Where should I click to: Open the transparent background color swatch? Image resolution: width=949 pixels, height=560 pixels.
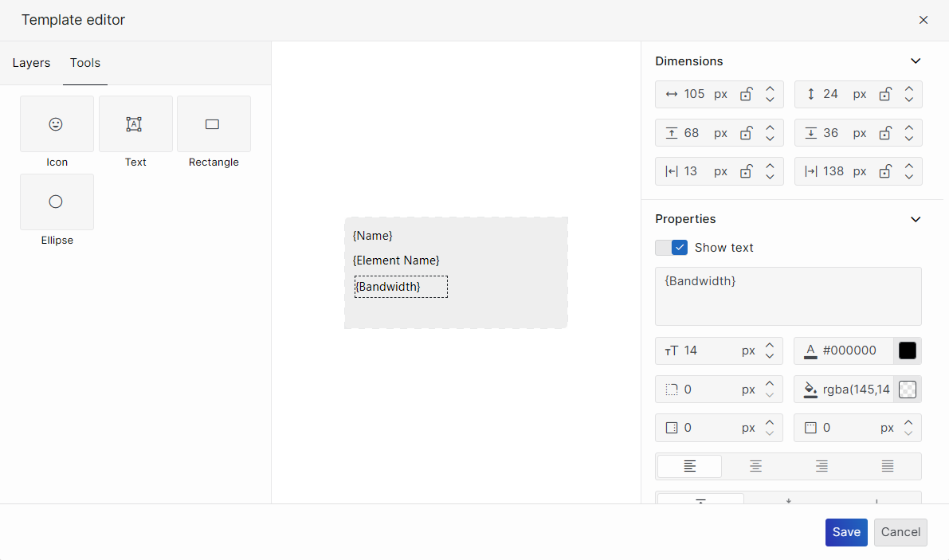pos(908,390)
